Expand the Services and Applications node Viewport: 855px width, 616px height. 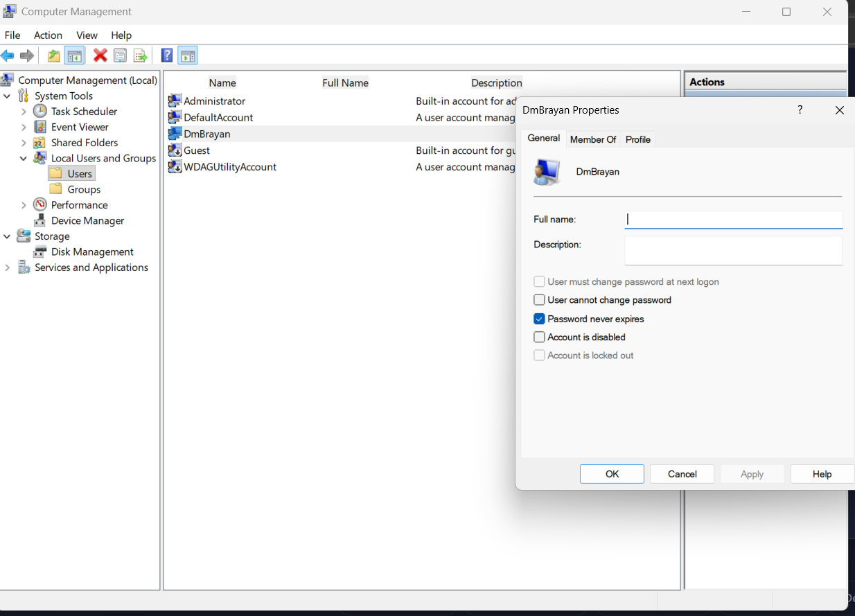point(7,267)
